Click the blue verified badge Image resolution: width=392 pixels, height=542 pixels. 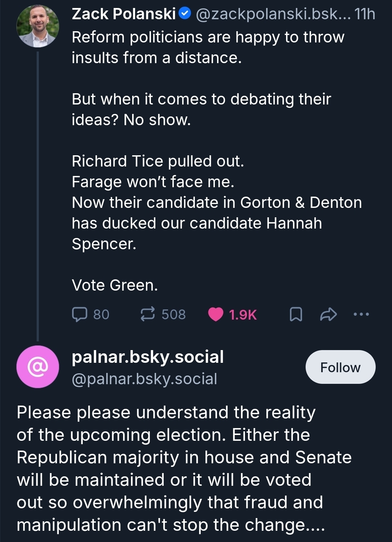pyautogui.click(x=185, y=14)
